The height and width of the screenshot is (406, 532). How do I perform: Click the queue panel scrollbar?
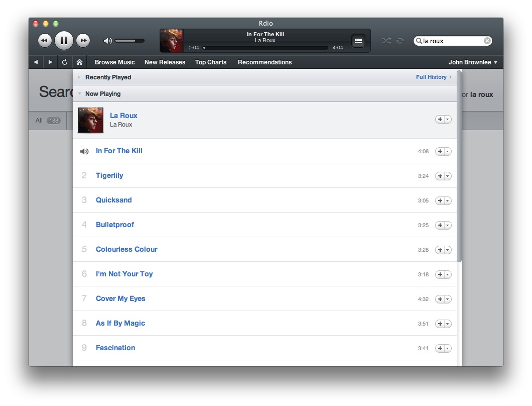pyautogui.click(x=459, y=166)
